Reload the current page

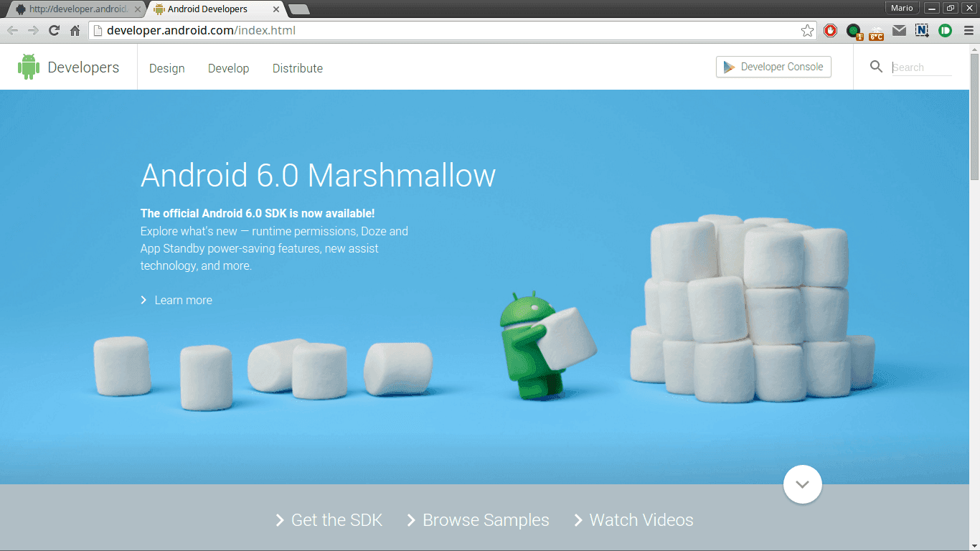tap(54, 30)
